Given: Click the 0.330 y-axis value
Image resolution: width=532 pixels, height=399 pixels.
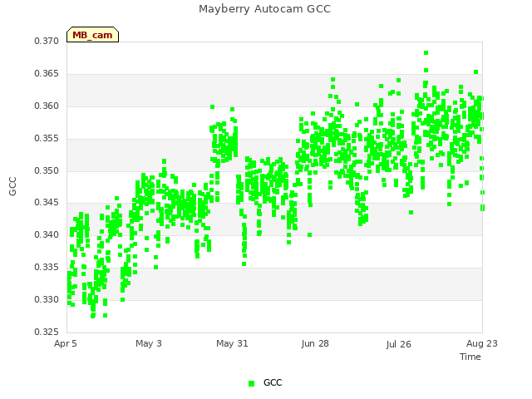Looking at the screenshot, I should [x=47, y=299].
